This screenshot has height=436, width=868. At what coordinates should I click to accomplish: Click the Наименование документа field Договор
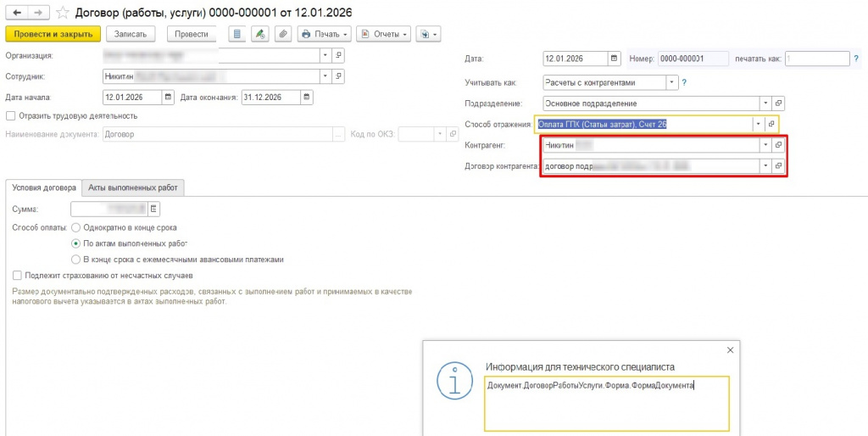(218, 134)
